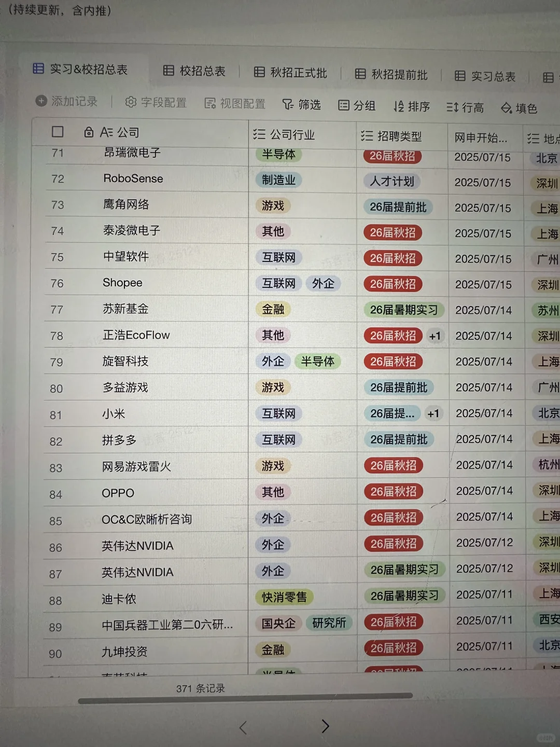The image size is (560, 747).
Task: Tick the select-all checkbox in header
Action: [x=58, y=132]
